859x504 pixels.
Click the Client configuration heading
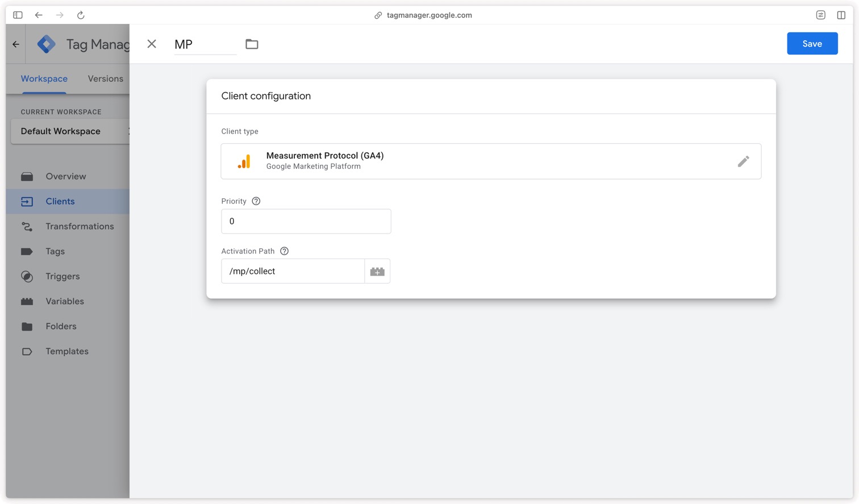(x=266, y=96)
